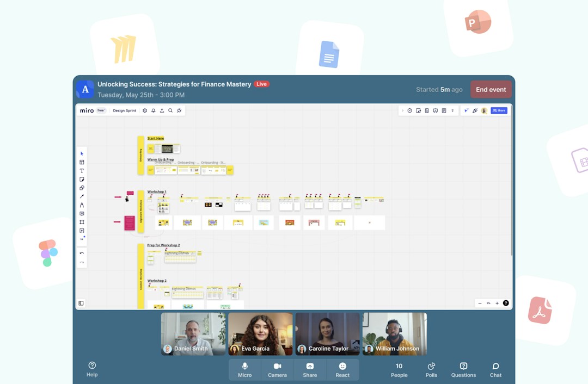Click the Prep for Workshop 2 heading
The width and height of the screenshot is (588, 384).
pyautogui.click(x=163, y=245)
